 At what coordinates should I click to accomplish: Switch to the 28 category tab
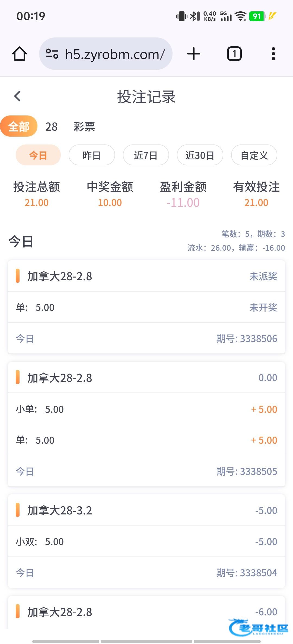pos(51,127)
